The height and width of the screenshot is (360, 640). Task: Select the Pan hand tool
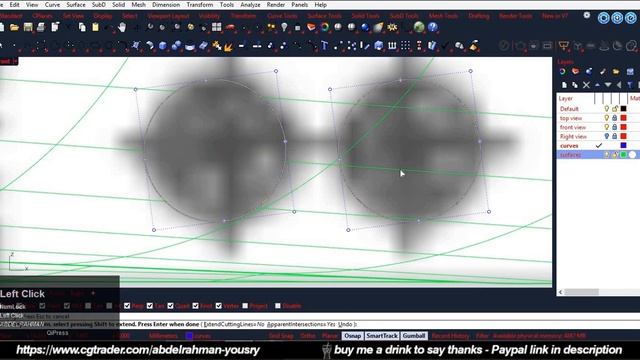[x=122, y=27]
